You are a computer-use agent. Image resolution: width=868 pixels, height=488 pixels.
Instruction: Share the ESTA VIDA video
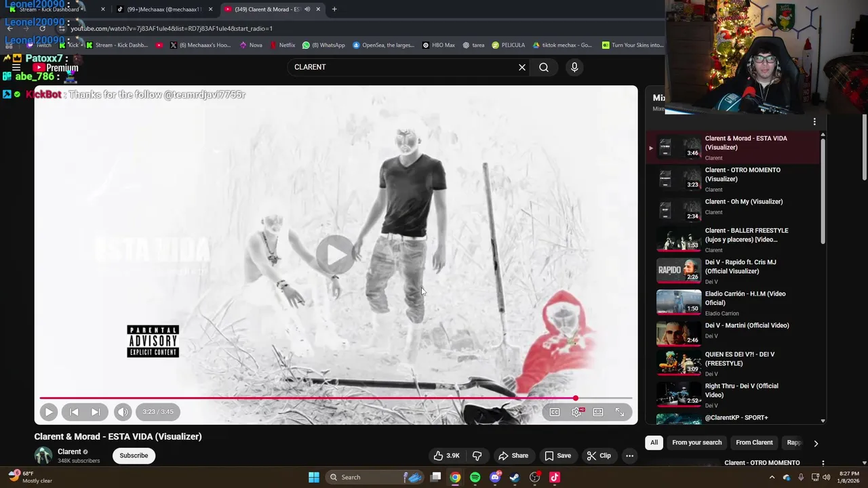point(513,455)
